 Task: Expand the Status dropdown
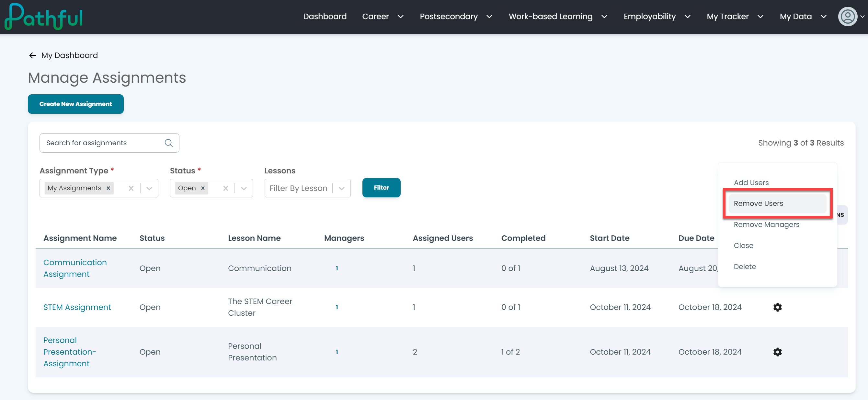pyautogui.click(x=244, y=188)
